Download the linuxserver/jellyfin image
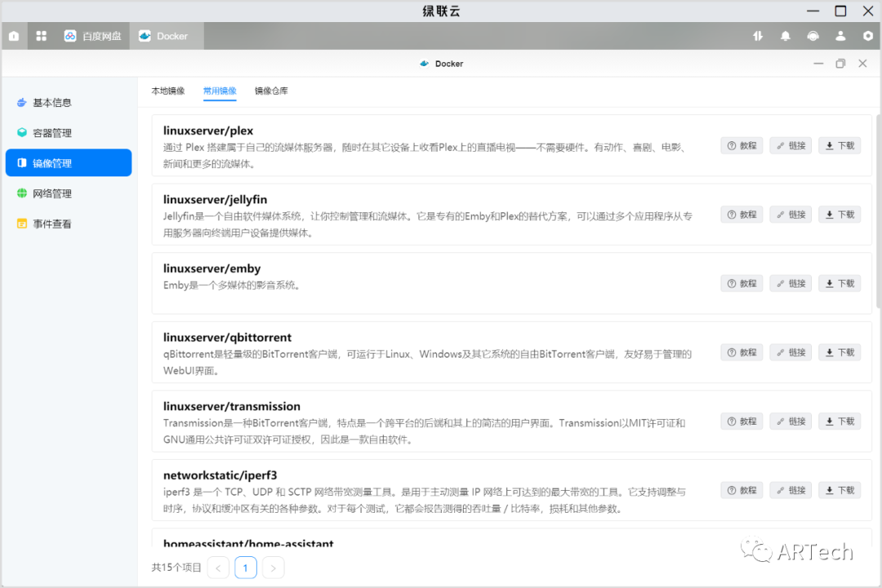 point(840,215)
